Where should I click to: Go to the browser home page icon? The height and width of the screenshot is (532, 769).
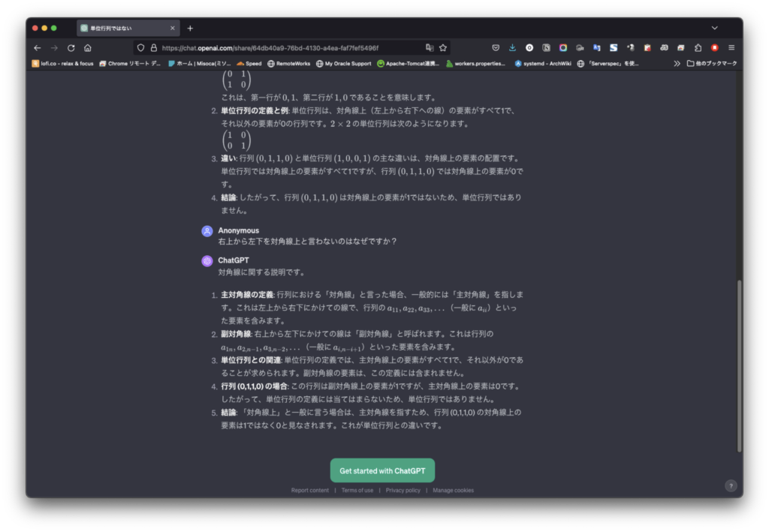pos(88,47)
